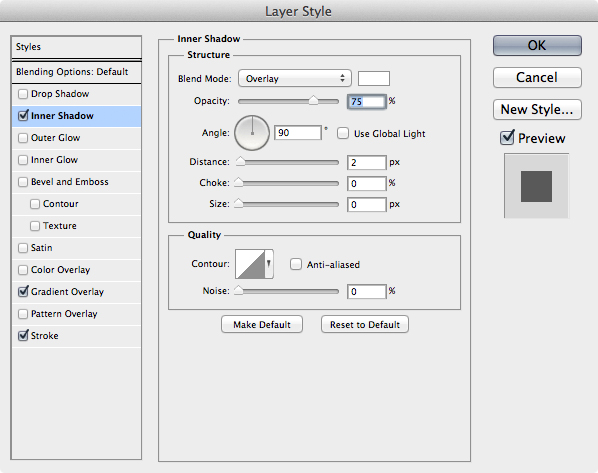Enable the Inner Glow checkbox
This screenshot has width=598, height=473.
pyautogui.click(x=23, y=160)
